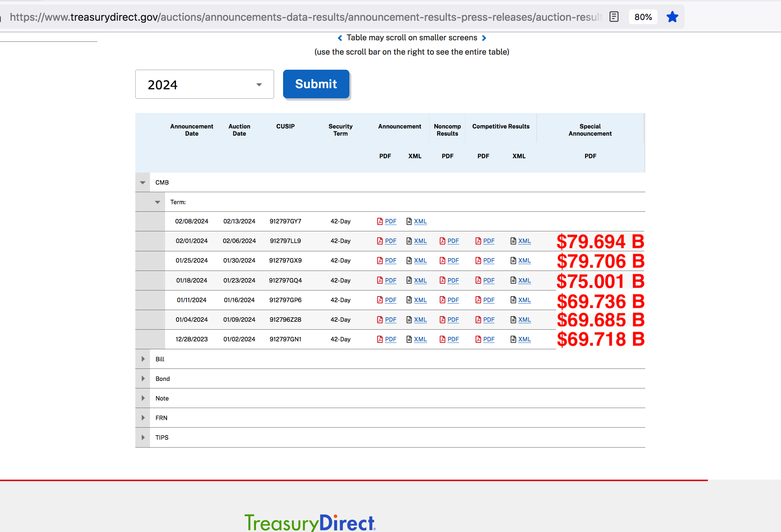
Task: Click the bookmark star icon in address bar
Action: tap(672, 17)
